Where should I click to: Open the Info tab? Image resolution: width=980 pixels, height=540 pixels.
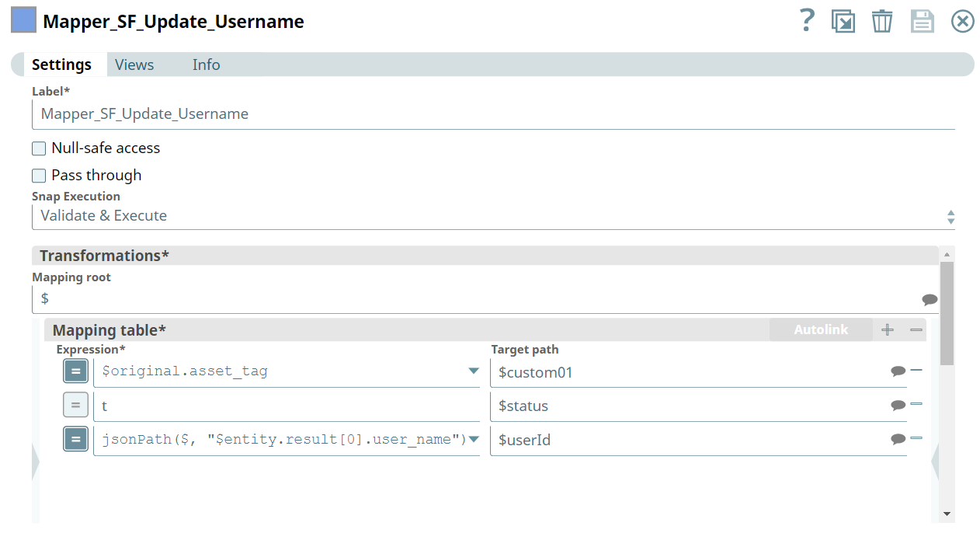pos(207,64)
